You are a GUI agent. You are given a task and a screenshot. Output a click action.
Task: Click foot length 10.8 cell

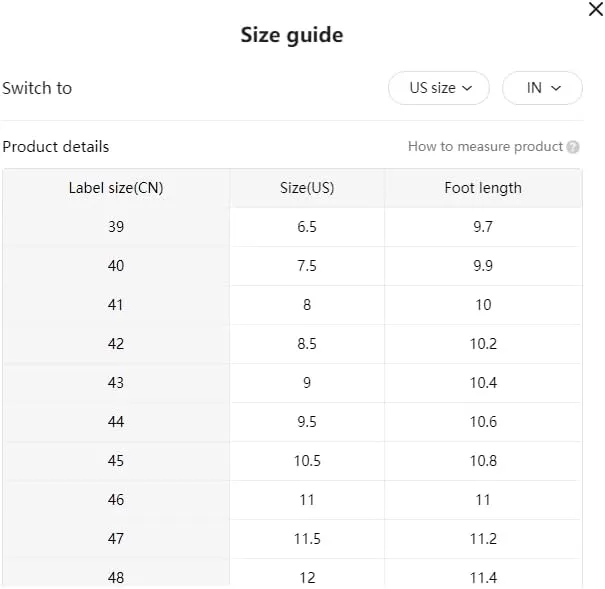[483, 461]
